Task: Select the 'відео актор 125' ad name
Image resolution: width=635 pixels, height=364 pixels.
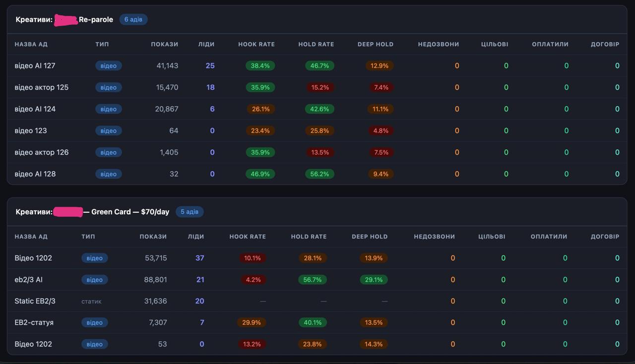Action: pos(42,87)
